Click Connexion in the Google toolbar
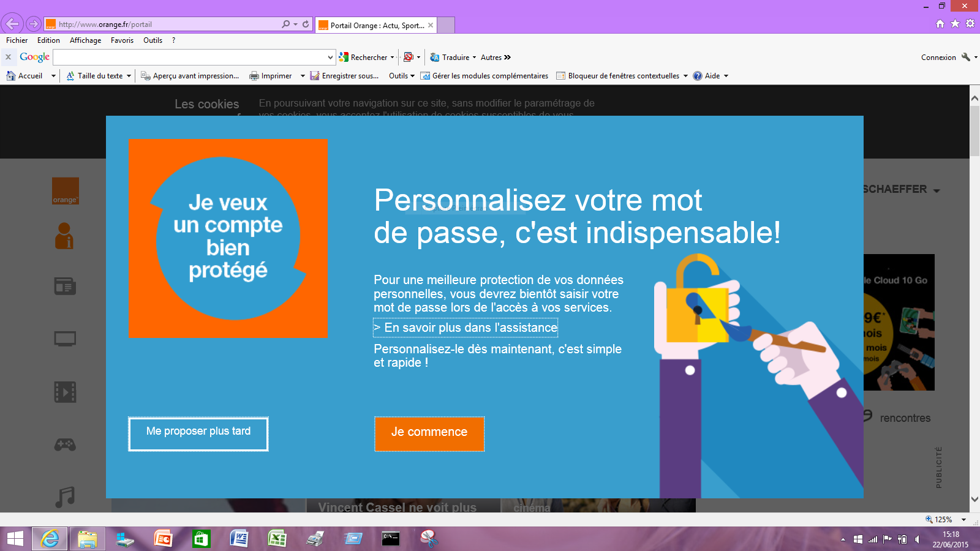This screenshot has width=980, height=551. point(938,58)
